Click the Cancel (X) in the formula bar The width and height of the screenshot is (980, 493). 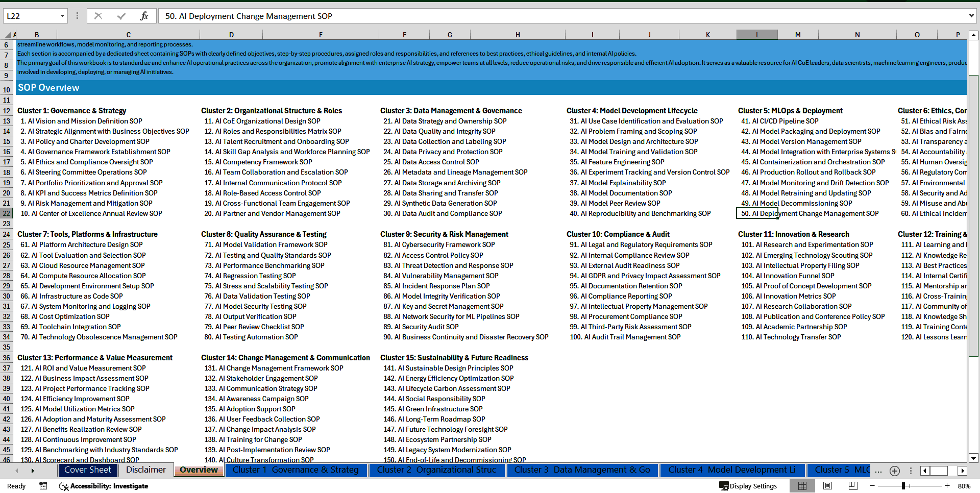98,16
